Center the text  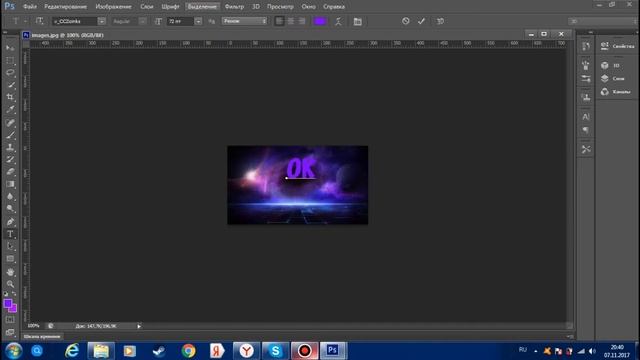click(291, 21)
